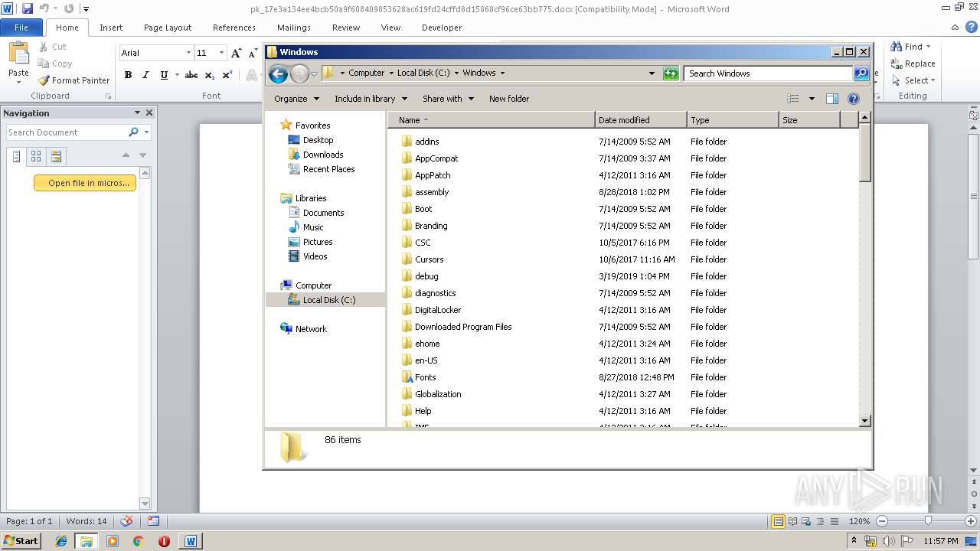The image size is (980, 551).
Task: Click the Navigation search magnifier icon
Action: point(133,132)
